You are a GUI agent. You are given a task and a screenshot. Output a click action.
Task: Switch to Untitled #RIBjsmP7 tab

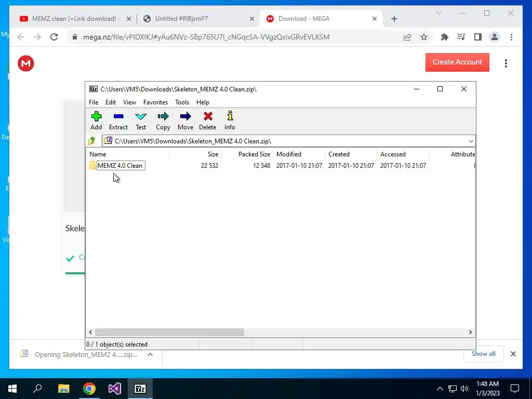point(198,19)
